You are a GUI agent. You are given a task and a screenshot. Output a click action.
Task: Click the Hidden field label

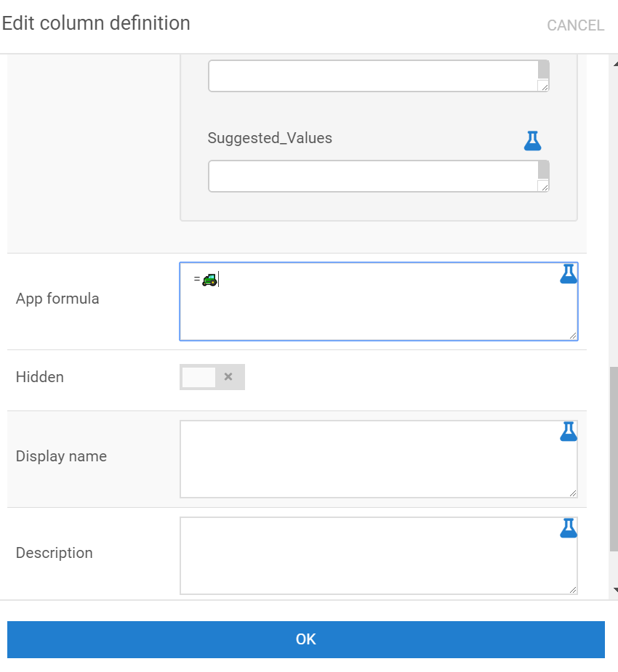[38, 377]
